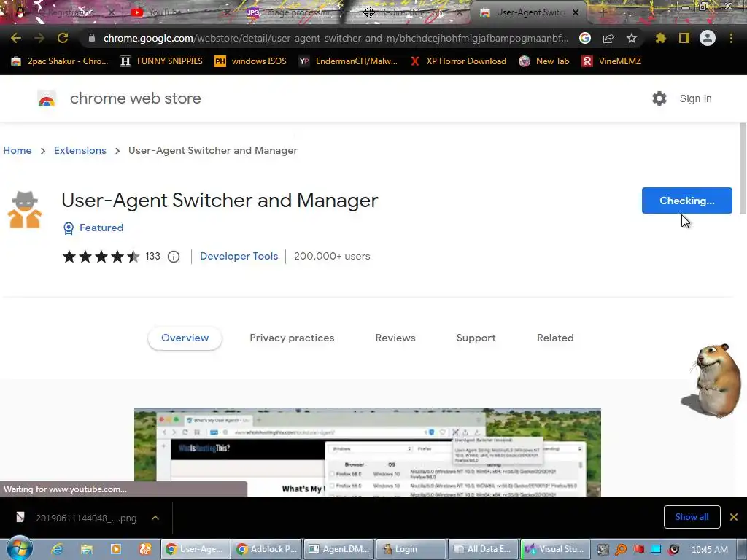Open the Windows Media Player taskbar icon
The image size is (747, 560).
(116, 549)
